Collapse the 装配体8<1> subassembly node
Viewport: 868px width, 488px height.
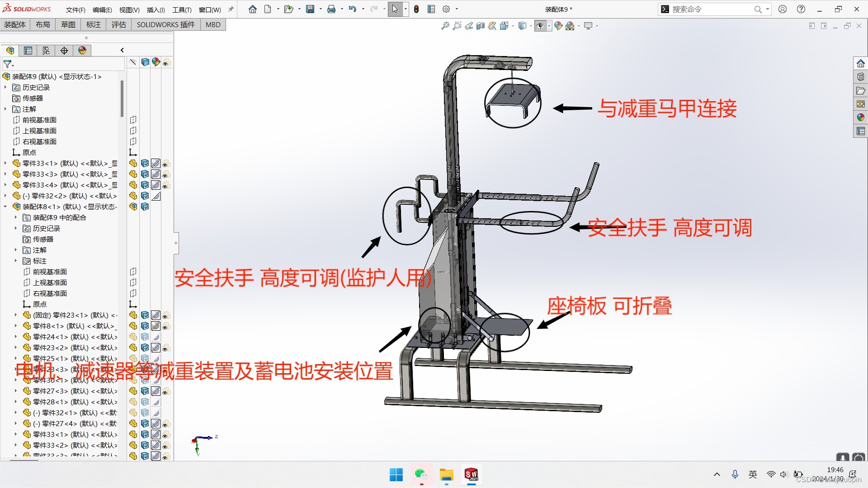(x=5, y=206)
